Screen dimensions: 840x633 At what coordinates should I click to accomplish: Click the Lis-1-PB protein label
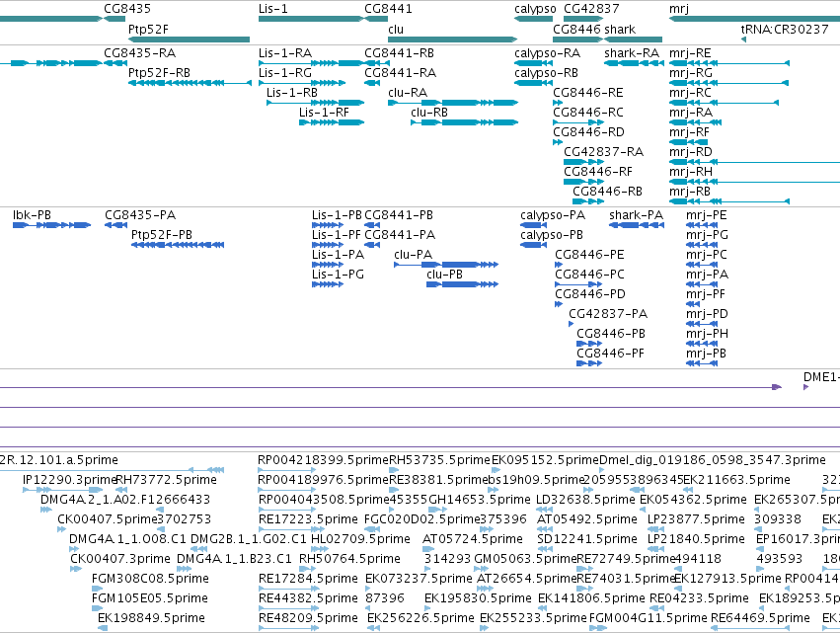pyautogui.click(x=337, y=215)
